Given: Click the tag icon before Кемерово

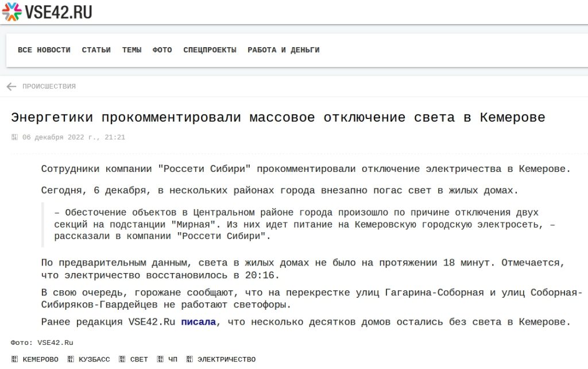Looking at the screenshot, I should click(x=15, y=360).
